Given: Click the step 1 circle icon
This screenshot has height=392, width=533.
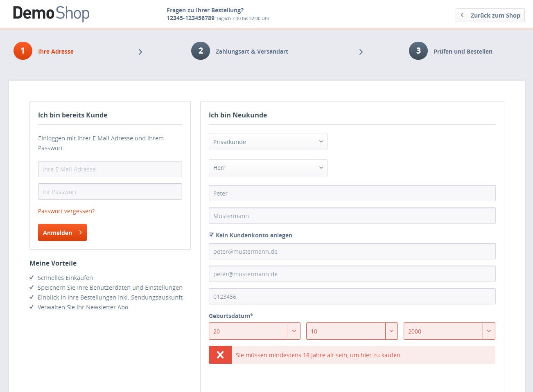Looking at the screenshot, I should coord(23,51).
